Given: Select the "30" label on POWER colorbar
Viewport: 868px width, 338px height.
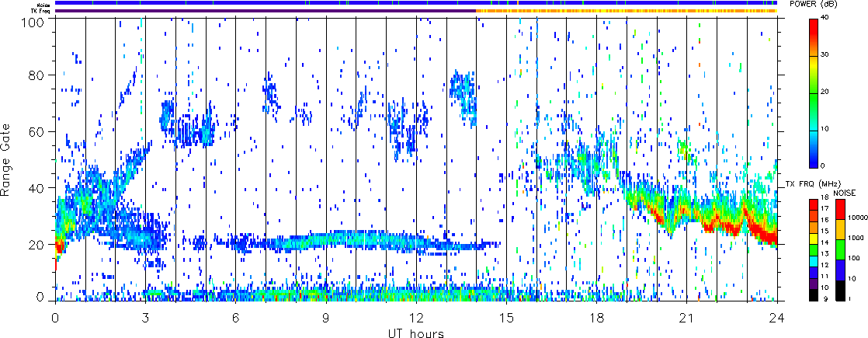Looking at the screenshot, I should [825, 55].
